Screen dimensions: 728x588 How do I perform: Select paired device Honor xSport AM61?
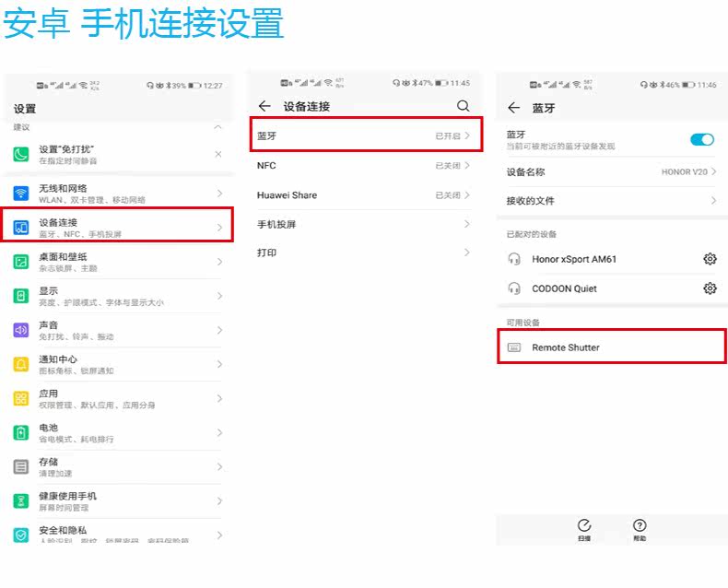(574, 259)
